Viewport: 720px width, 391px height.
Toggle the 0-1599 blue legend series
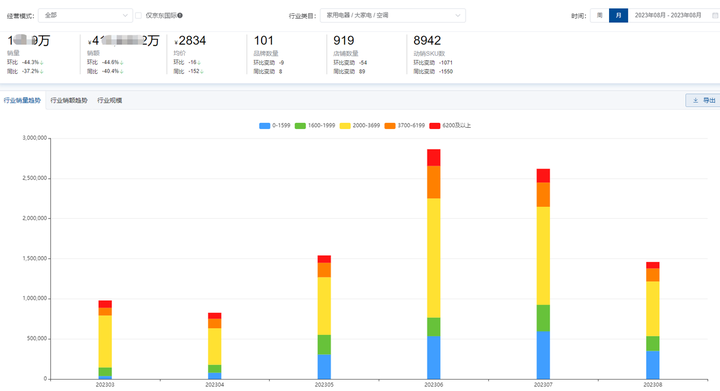click(275, 126)
